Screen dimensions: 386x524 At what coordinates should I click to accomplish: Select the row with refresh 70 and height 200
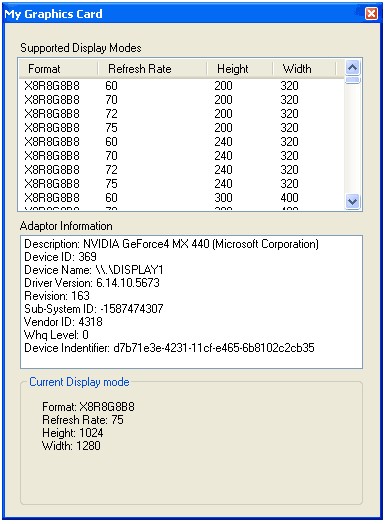181,100
